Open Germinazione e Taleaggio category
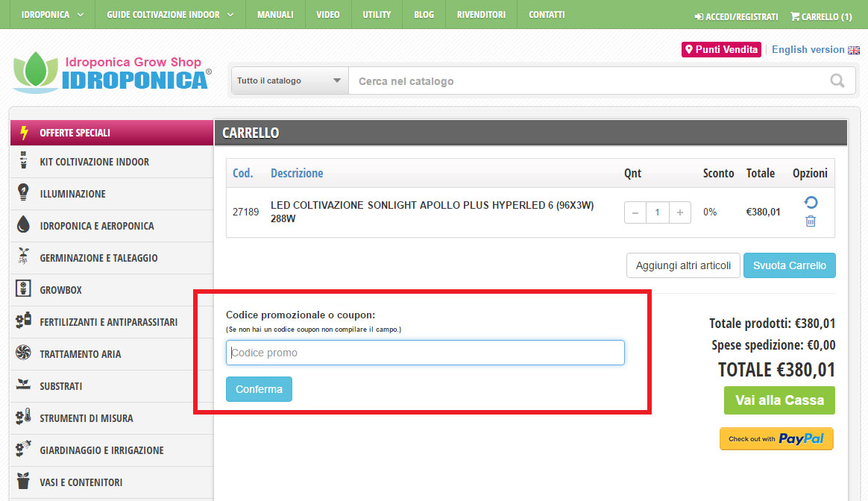This screenshot has width=868, height=501. [x=112, y=258]
